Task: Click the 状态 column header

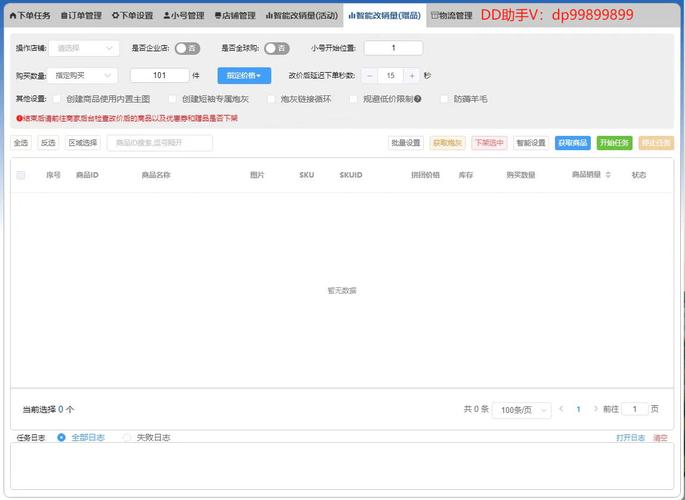Action: 639,175
